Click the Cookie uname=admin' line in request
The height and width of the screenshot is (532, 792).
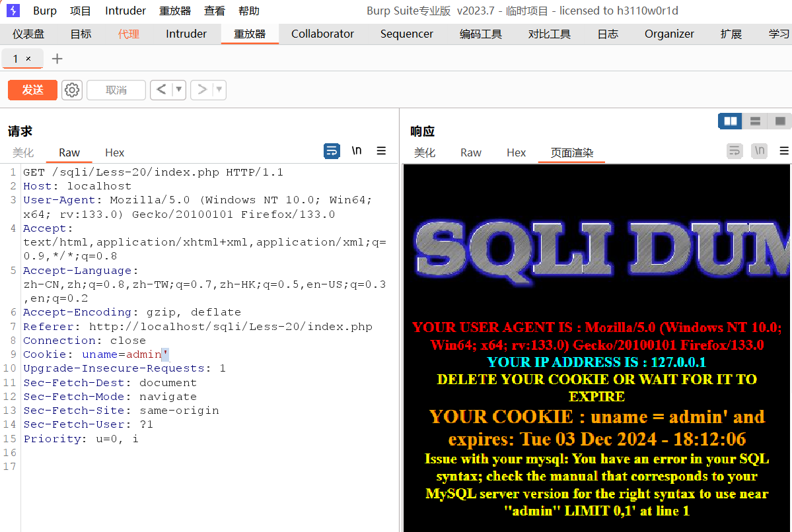(x=96, y=354)
